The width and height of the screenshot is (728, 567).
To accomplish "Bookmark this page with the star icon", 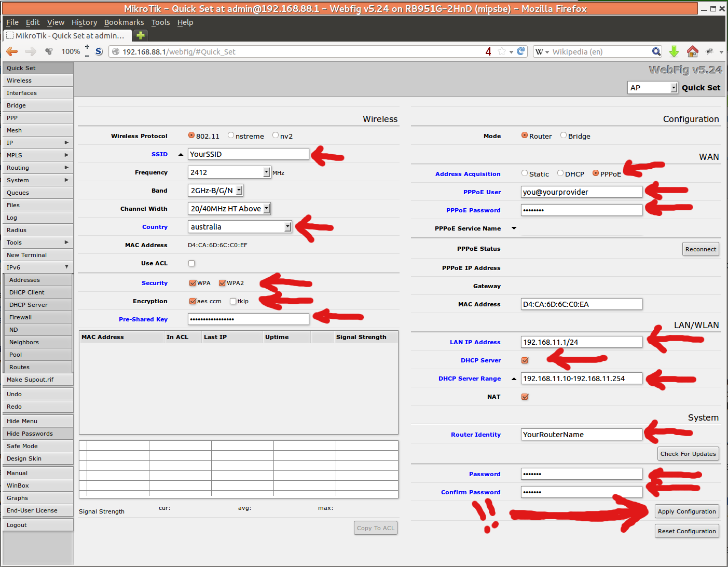I will [501, 51].
